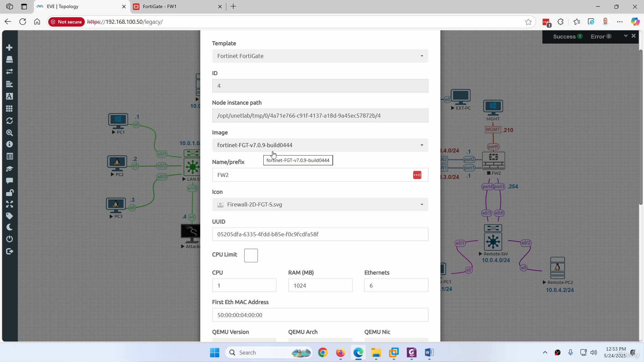644x362 pixels.
Task: Click the red password-manager icon in Name field
Action: click(x=417, y=175)
